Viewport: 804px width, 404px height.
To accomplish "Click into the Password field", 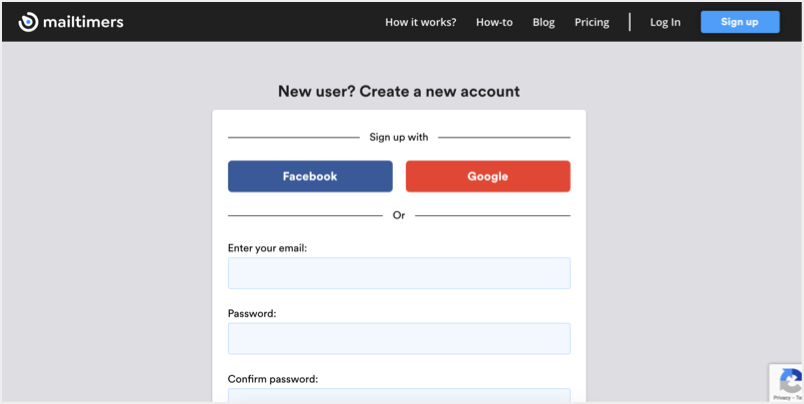I will (x=399, y=338).
